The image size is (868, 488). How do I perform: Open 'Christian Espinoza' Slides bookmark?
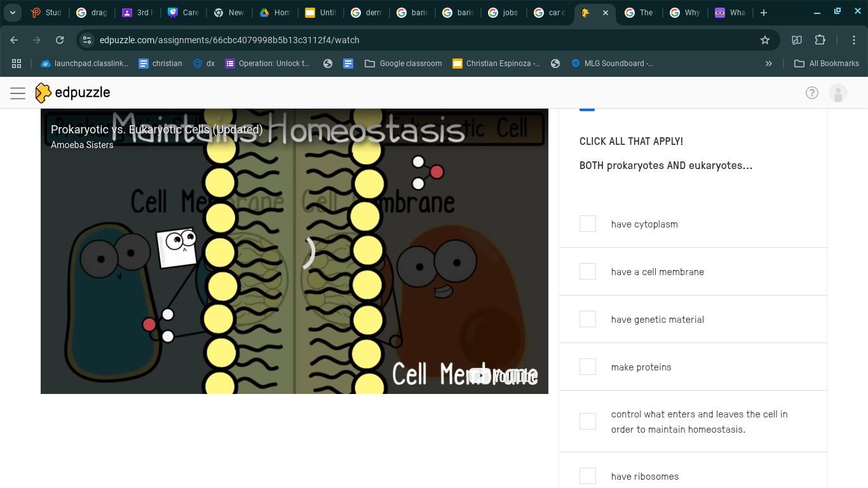pos(496,64)
